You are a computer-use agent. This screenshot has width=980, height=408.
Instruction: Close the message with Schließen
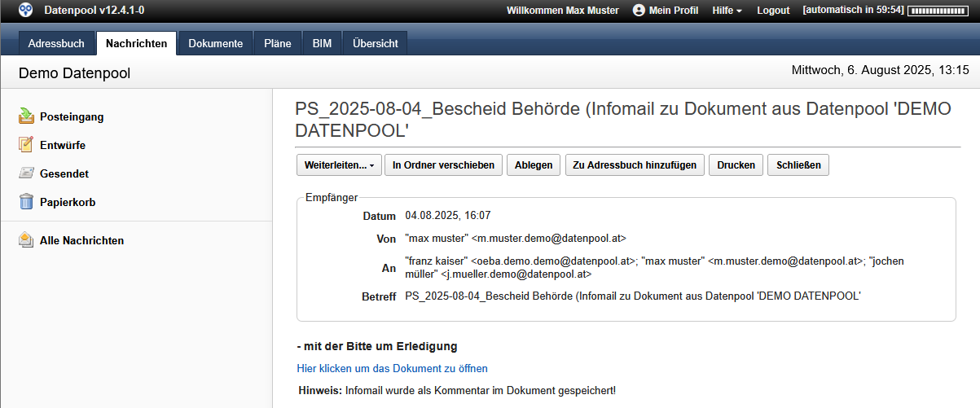(798, 165)
